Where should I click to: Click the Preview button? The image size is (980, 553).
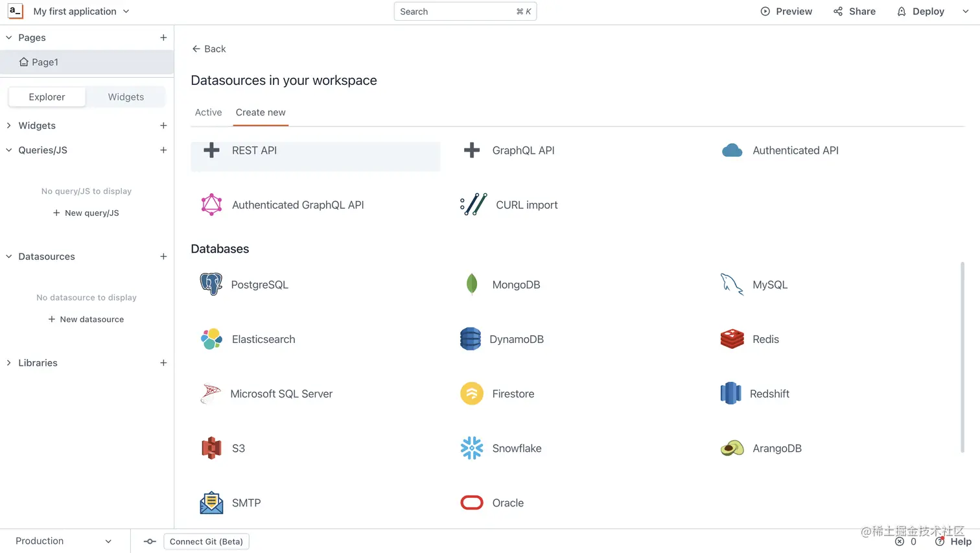tap(786, 12)
